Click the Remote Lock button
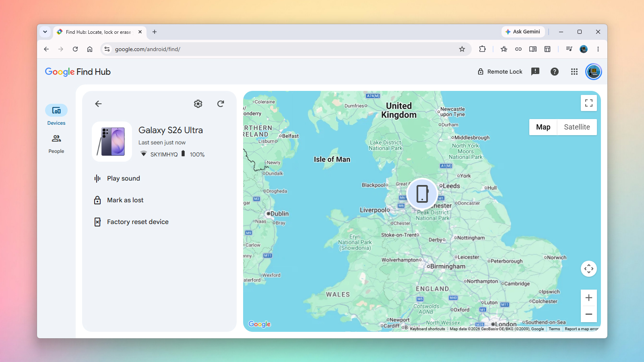The height and width of the screenshot is (362, 644). point(500,72)
